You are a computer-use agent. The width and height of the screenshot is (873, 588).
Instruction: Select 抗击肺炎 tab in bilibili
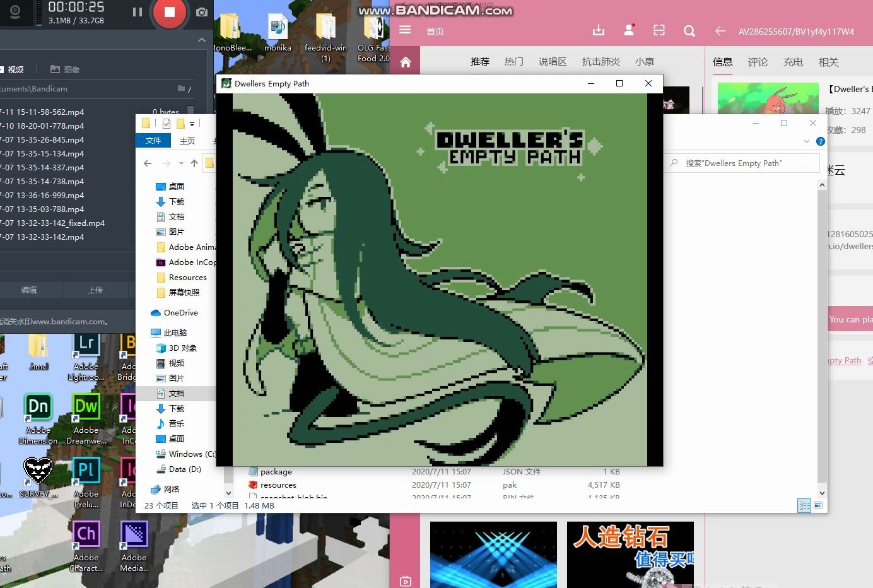pos(601,62)
